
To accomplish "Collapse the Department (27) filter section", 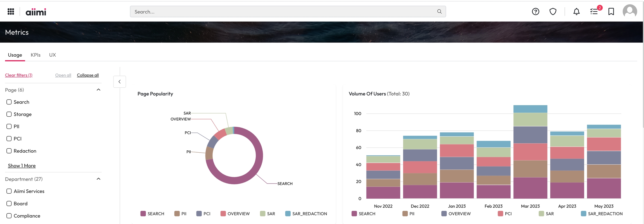I will (x=98, y=179).
